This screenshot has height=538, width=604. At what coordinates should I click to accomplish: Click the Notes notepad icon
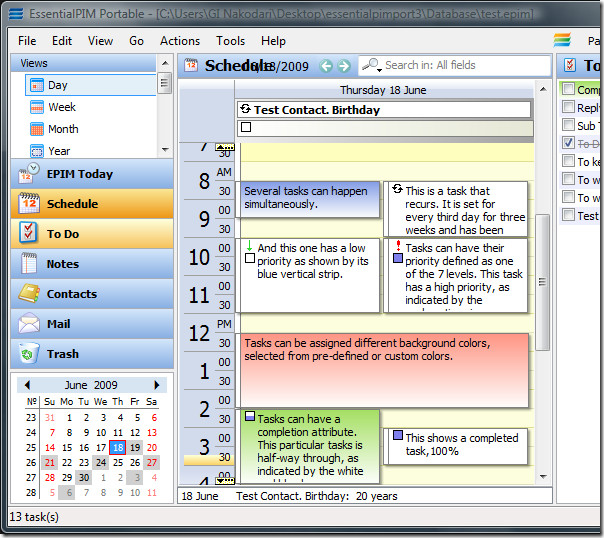pos(29,263)
